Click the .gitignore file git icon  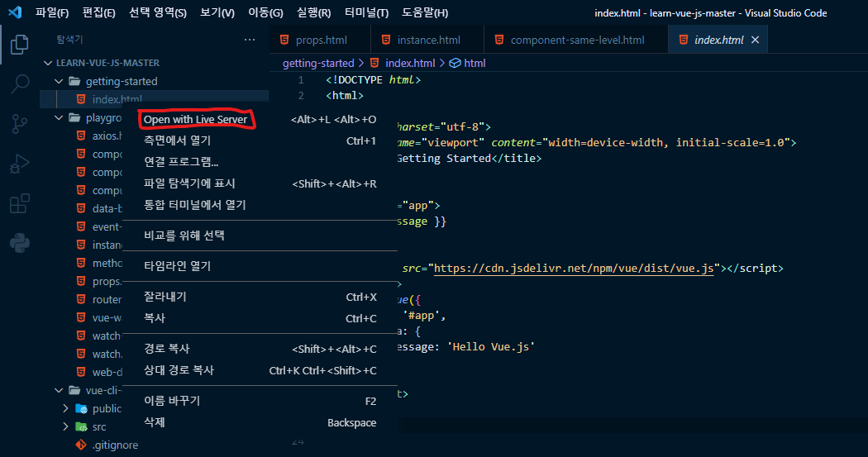tap(81, 445)
